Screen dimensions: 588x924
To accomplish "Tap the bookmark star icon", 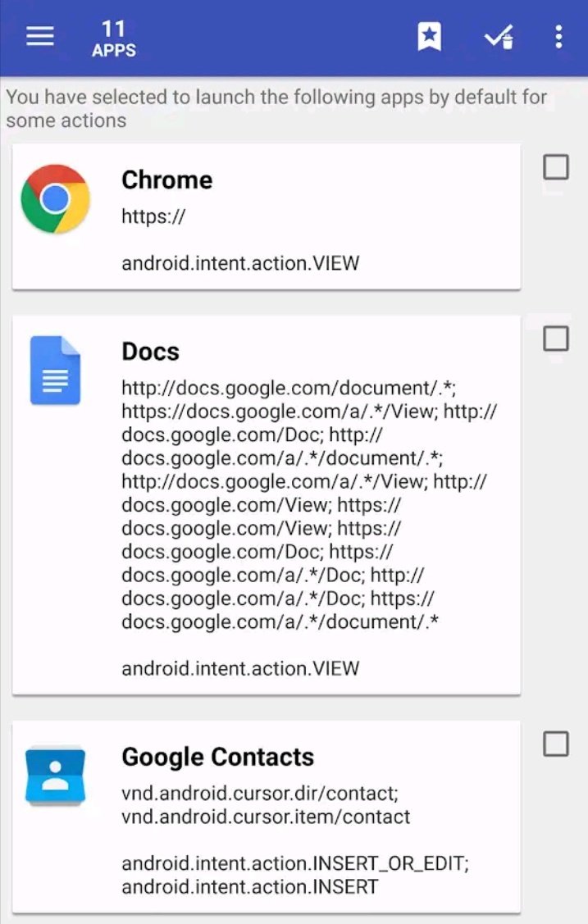I will click(430, 37).
